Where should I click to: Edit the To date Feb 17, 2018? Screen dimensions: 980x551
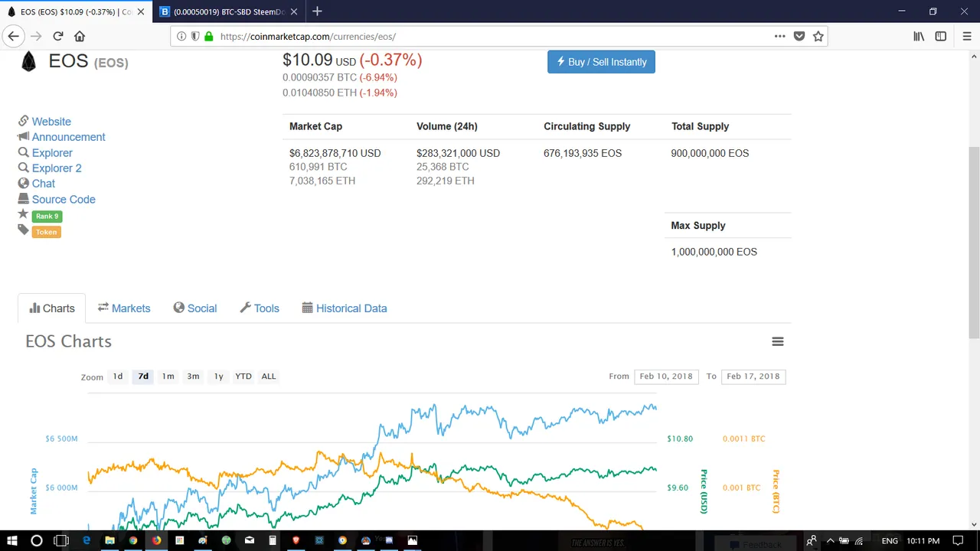pos(753,377)
